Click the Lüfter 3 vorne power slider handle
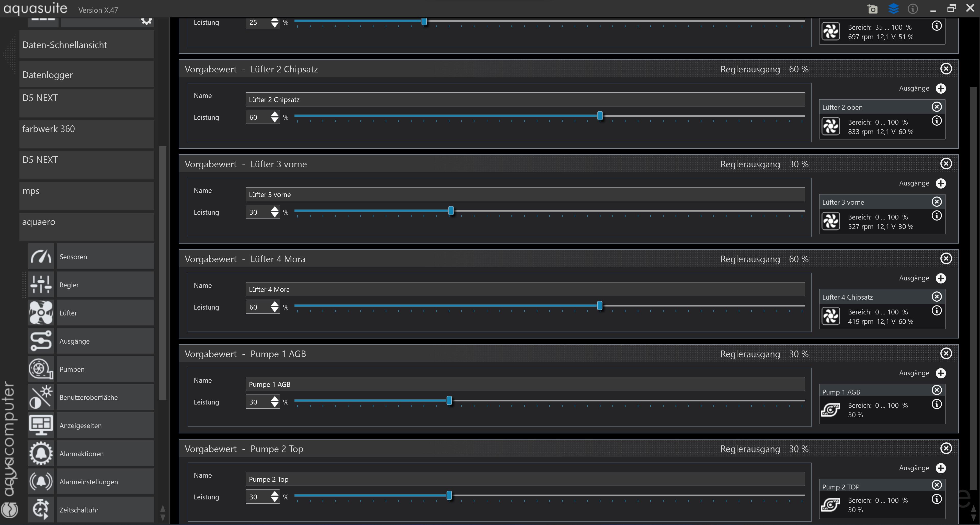 (451, 211)
